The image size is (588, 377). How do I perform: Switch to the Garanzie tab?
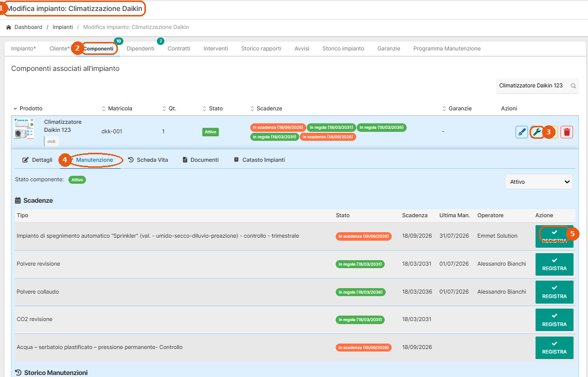(389, 49)
